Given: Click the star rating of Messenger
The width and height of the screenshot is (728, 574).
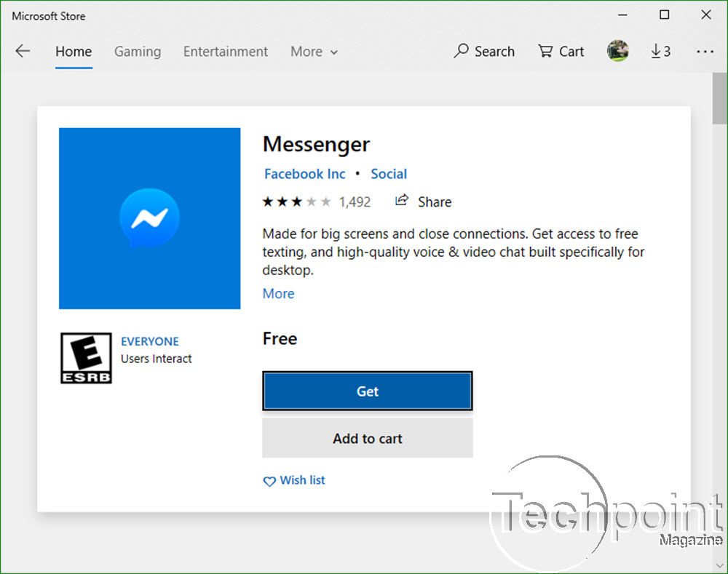Looking at the screenshot, I should [297, 202].
